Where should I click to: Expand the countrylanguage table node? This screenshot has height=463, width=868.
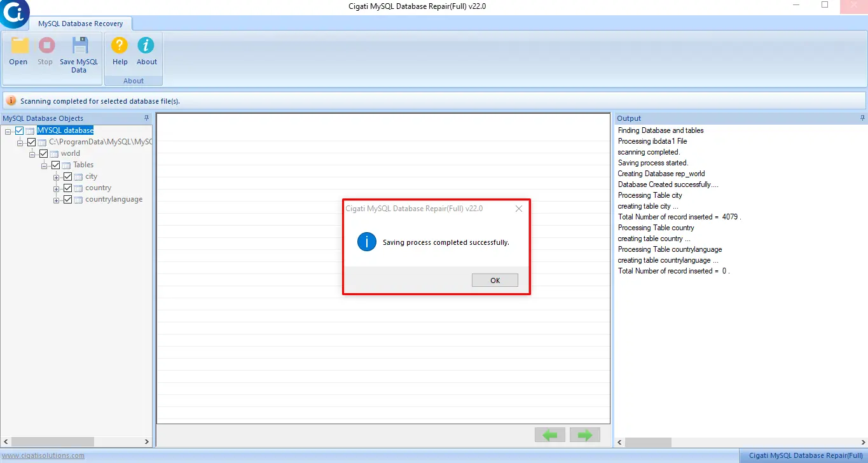pos(57,200)
